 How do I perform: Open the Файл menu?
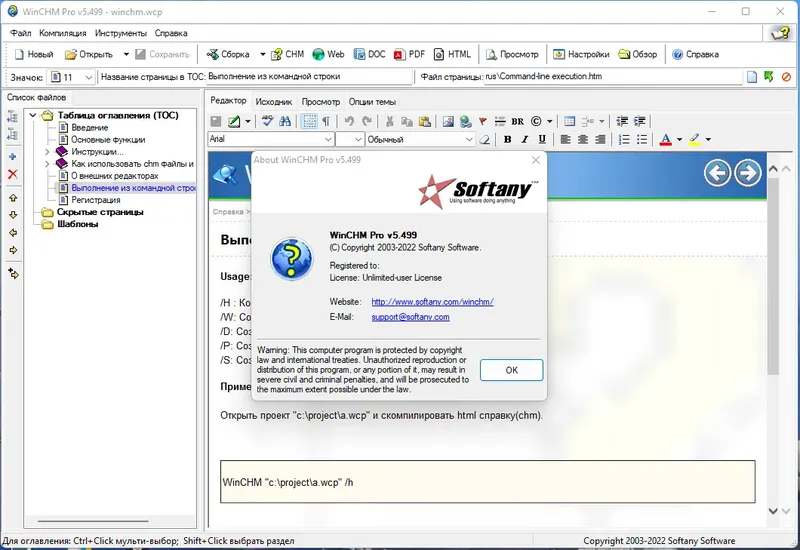[x=21, y=33]
